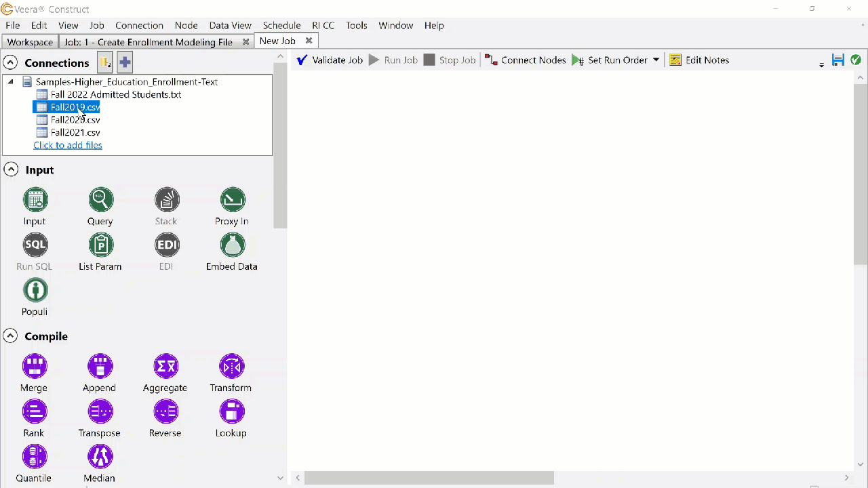
Task: Open Edit Notes
Action: (700, 60)
